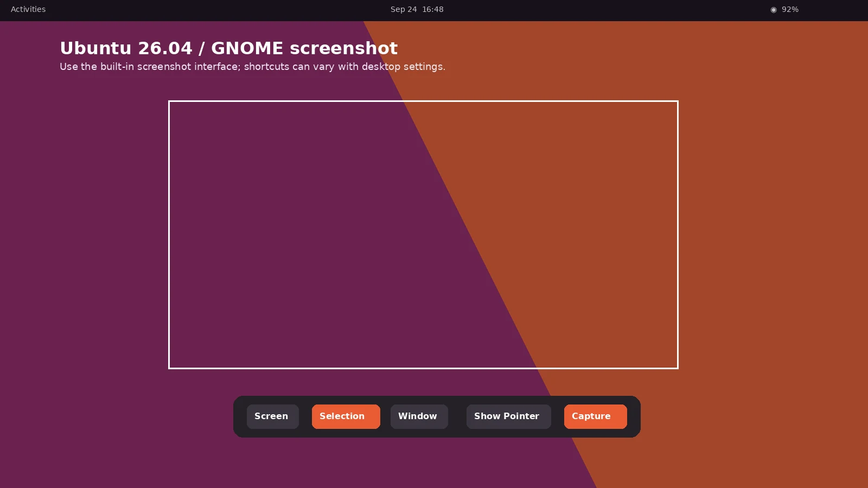This screenshot has width=868, height=488.
Task: Click the 92% battery status indicator
Action: click(784, 9)
